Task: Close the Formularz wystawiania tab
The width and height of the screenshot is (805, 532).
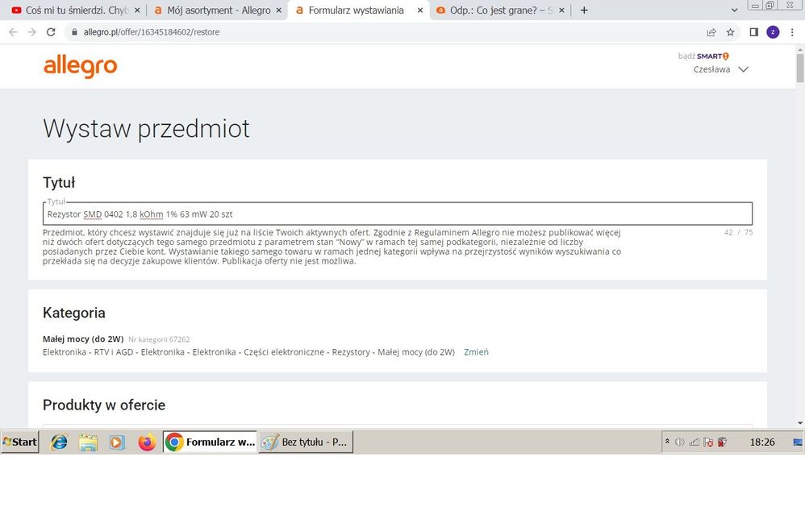Action: (420, 10)
